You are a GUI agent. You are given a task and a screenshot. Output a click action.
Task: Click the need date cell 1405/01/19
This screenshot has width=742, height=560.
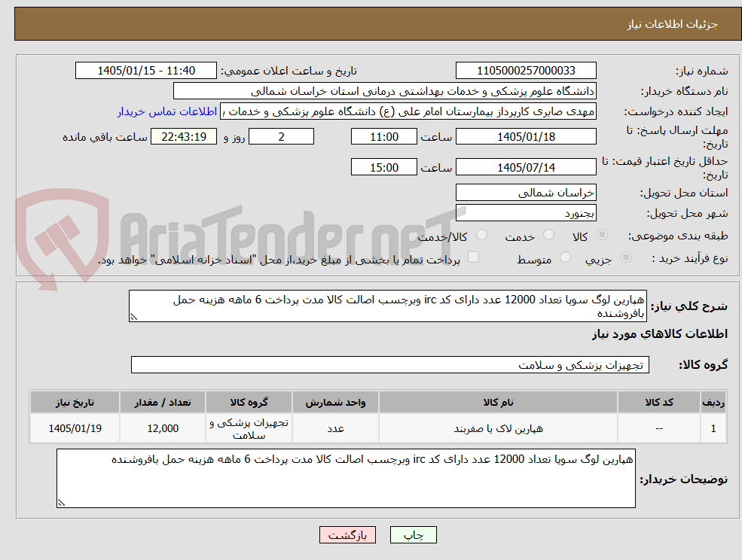tap(75, 428)
